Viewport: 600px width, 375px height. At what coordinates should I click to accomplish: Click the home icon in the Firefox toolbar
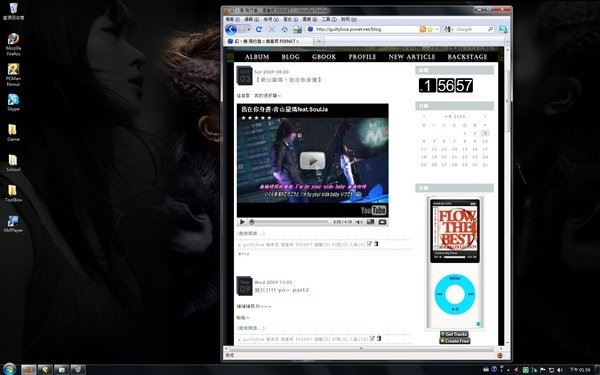(x=284, y=29)
